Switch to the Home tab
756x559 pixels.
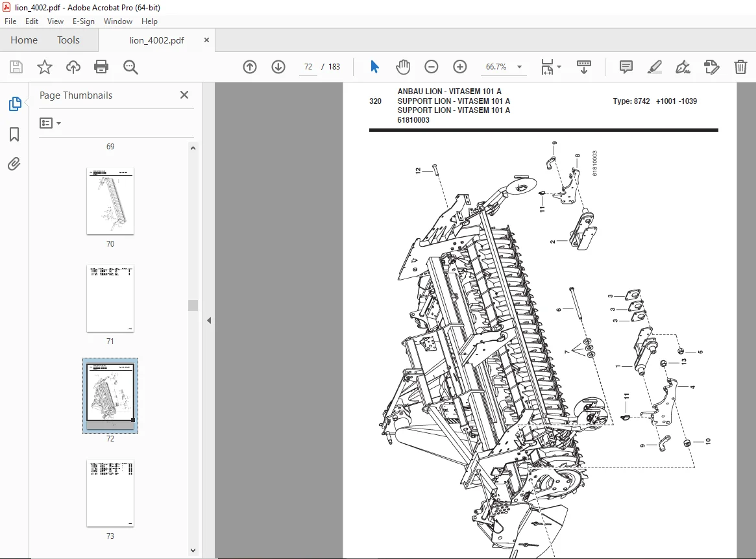[x=24, y=40]
